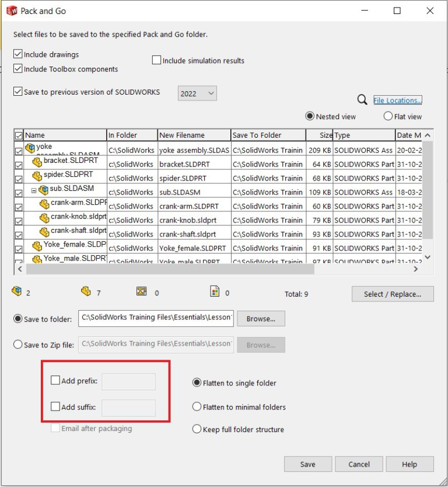Image resolution: width=448 pixels, height=487 pixels.
Task: Click the list scroll up arrow
Action: click(x=428, y=135)
